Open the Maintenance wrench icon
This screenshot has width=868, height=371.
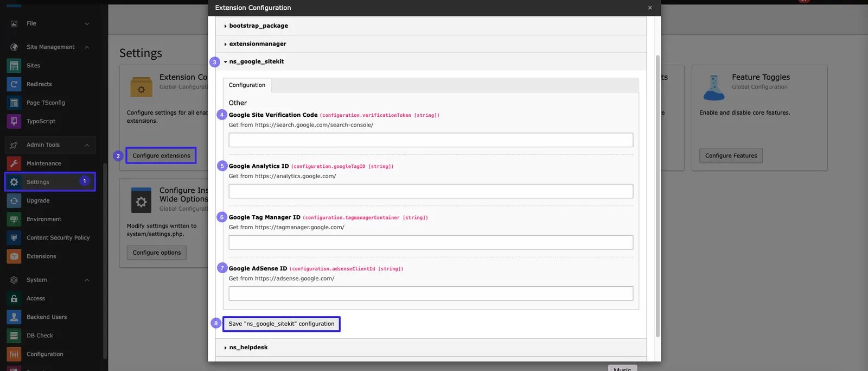[14, 164]
